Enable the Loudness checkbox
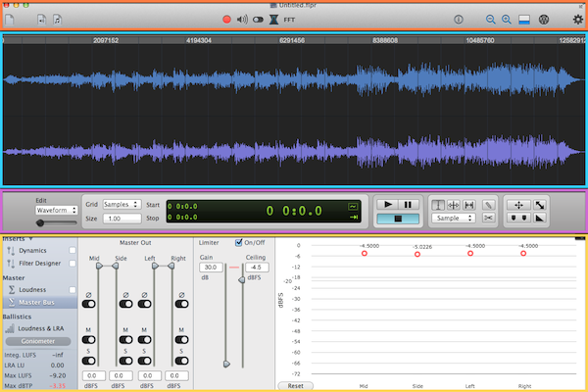 [x=73, y=290]
